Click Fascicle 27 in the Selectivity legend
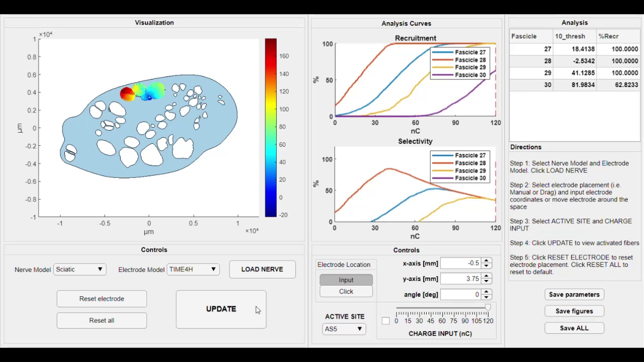 pyautogui.click(x=470, y=155)
